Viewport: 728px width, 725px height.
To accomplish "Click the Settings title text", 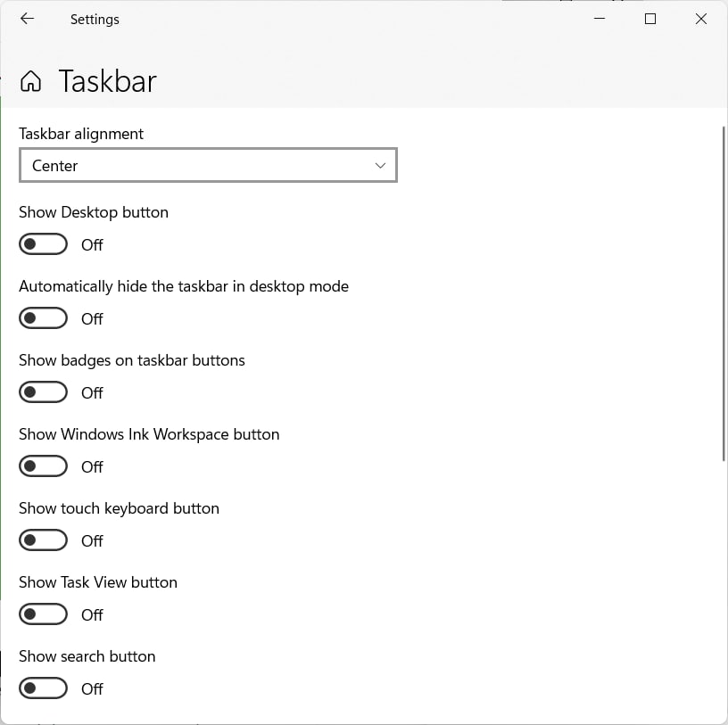I will point(95,20).
